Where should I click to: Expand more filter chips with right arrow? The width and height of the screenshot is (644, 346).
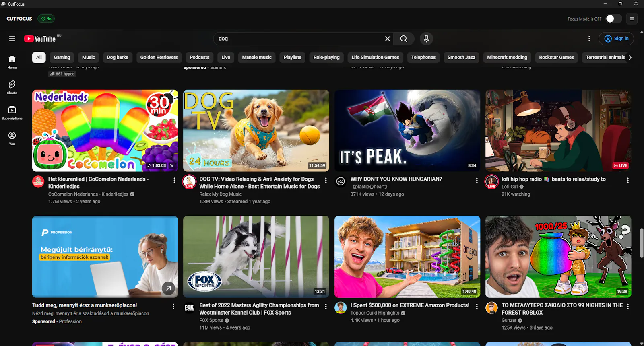coord(630,58)
